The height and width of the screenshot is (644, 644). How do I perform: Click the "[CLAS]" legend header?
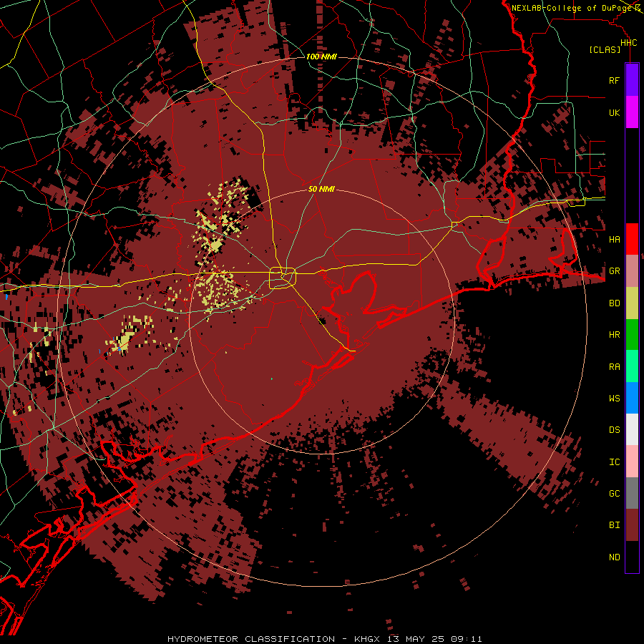[605, 49]
